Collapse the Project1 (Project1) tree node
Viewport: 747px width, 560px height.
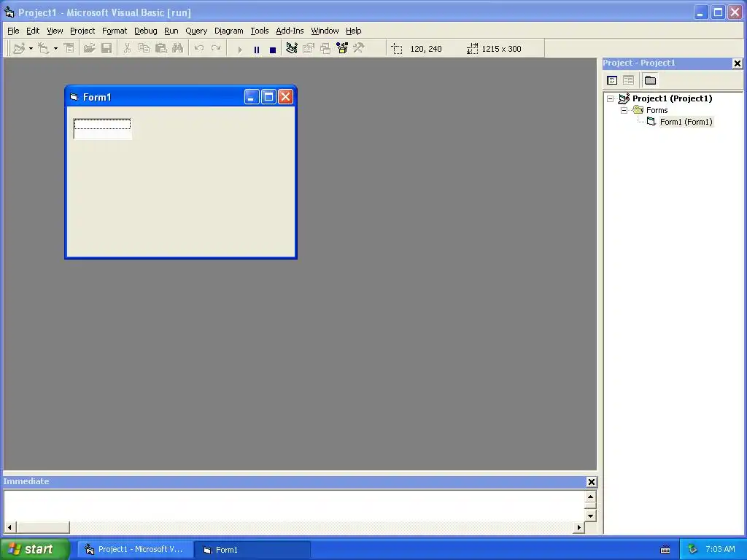[x=611, y=99]
